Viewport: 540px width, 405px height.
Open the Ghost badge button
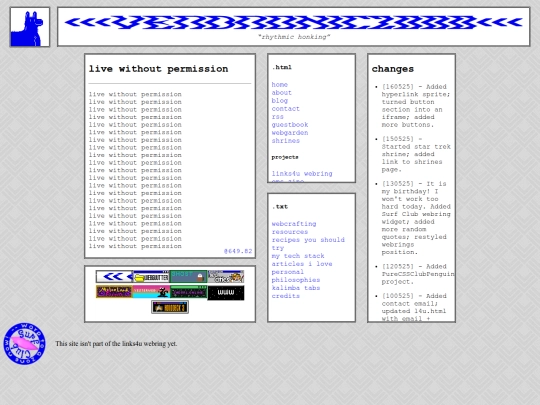188,277
